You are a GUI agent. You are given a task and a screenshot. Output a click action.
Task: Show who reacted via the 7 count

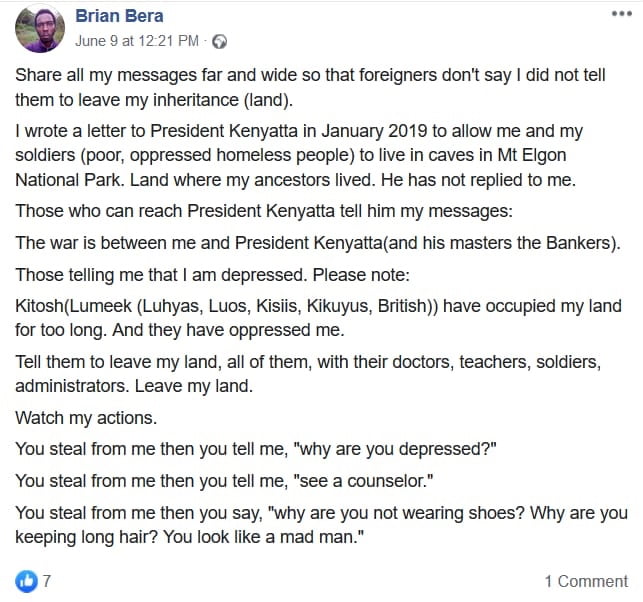tap(47, 581)
